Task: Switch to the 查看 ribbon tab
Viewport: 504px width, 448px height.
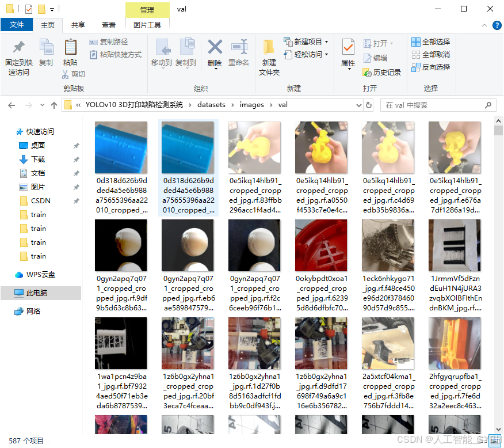Action: (110, 25)
